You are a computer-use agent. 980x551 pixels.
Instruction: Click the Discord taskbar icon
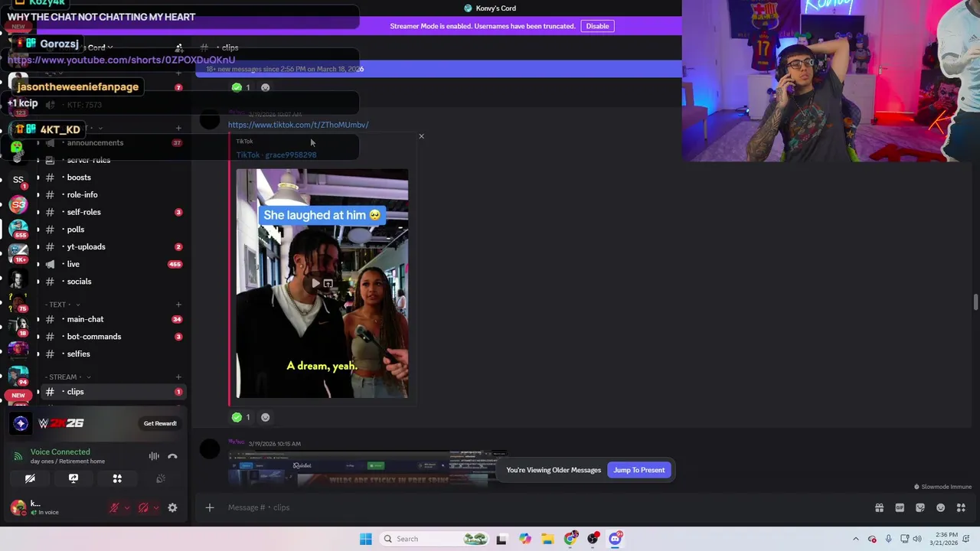[616, 539]
